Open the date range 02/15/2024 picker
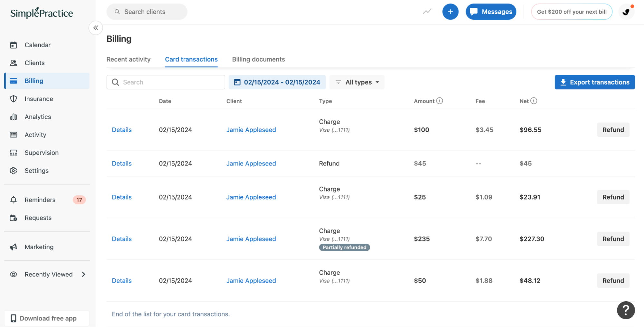Viewport: 644px width, 327px height. click(x=277, y=82)
